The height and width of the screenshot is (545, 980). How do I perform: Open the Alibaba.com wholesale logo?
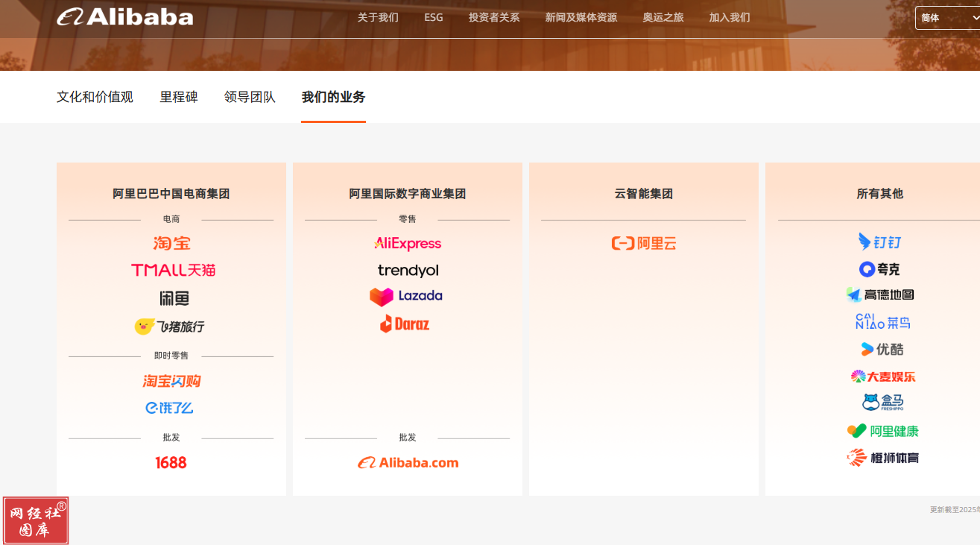click(408, 463)
